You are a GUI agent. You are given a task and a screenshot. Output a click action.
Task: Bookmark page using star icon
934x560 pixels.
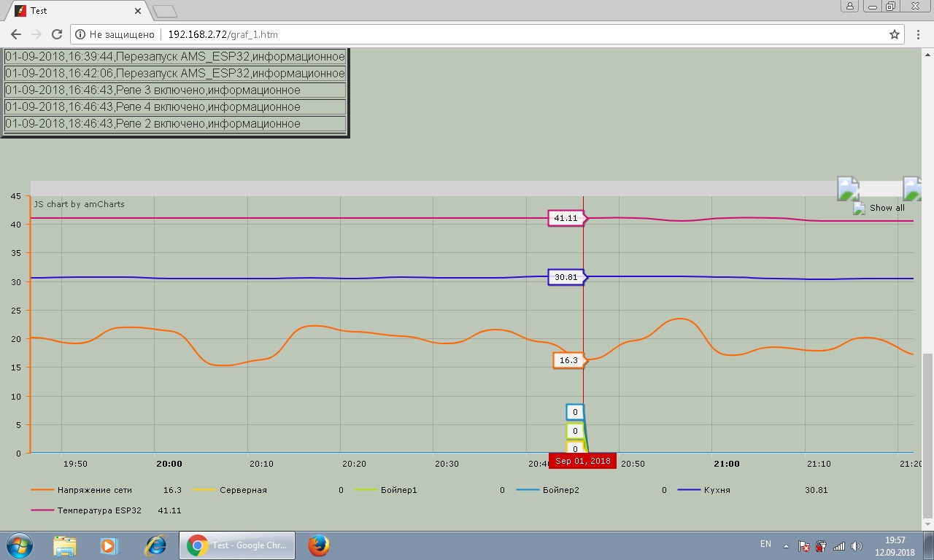click(894, 34)
